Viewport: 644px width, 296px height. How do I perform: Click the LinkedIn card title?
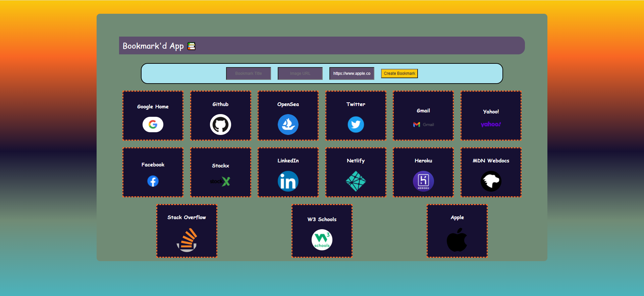coord(288,161)
